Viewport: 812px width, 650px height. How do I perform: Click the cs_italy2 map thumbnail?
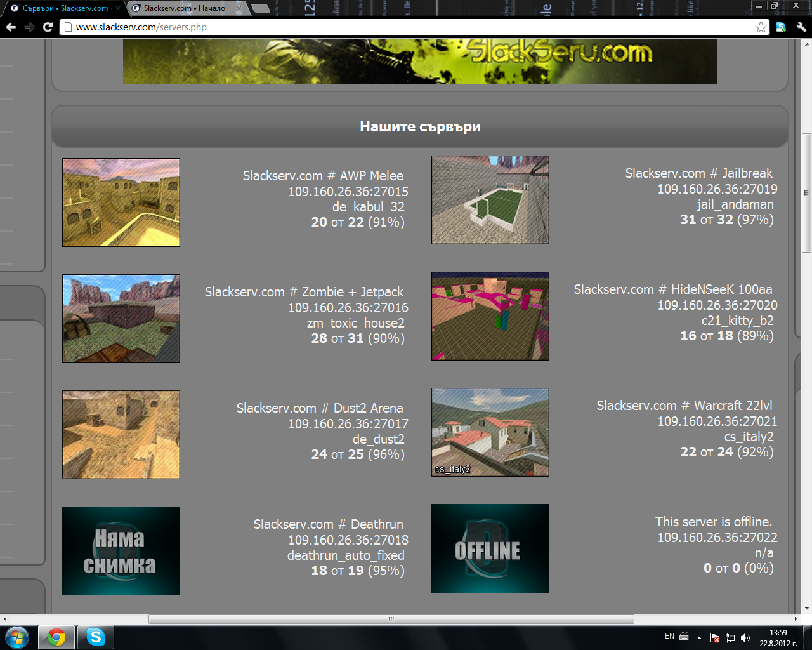click(x=490, y=432)
